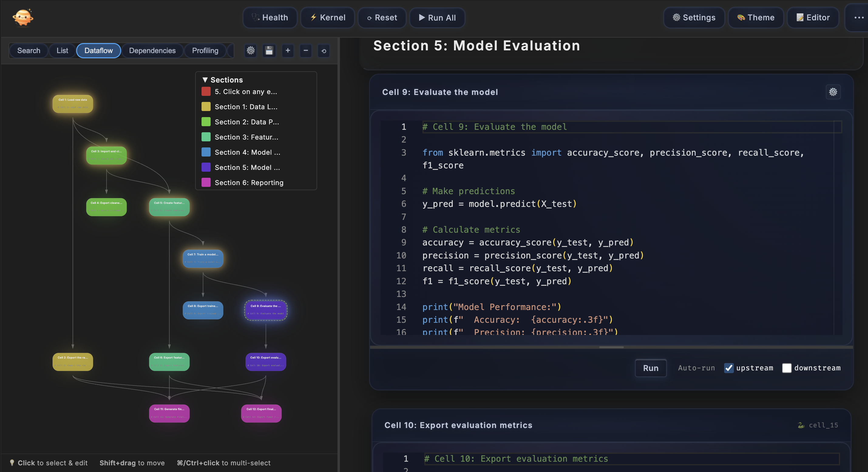Screen dimensions: 868x472
Task: Click the Run All button
Action: pyautogui.click(x=437, y=18)
